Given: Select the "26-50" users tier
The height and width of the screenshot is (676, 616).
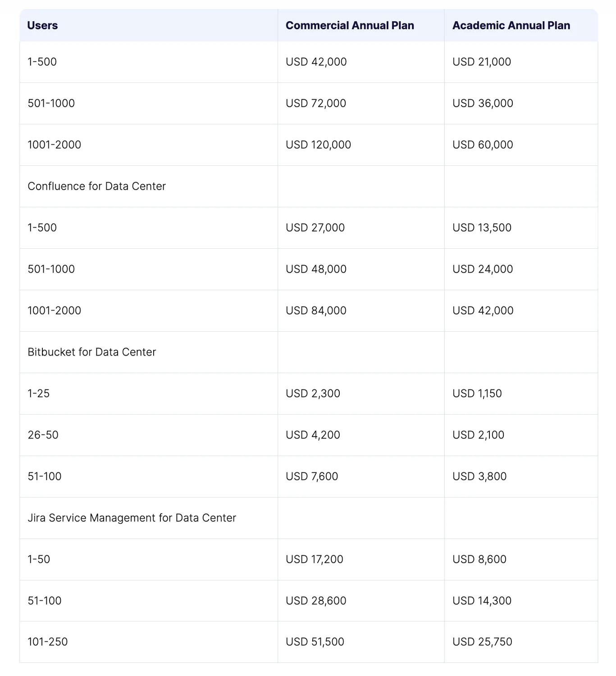Looking at the screenshot, I should 43,435.
